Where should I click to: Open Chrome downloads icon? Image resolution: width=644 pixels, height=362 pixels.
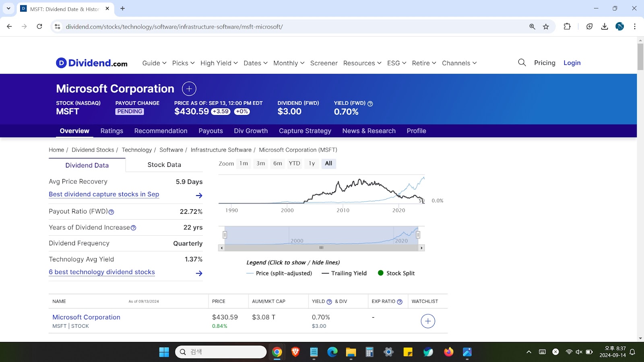(605, 27)
